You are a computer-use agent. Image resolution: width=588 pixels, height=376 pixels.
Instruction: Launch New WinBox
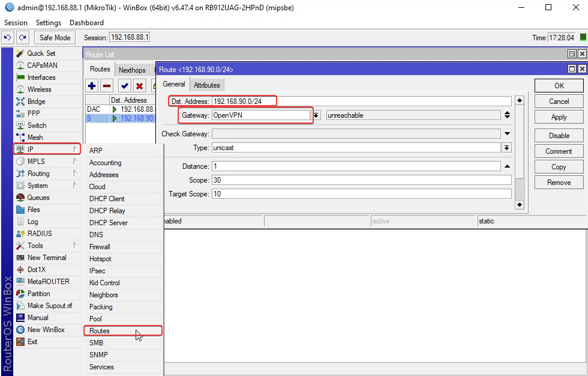47,330
